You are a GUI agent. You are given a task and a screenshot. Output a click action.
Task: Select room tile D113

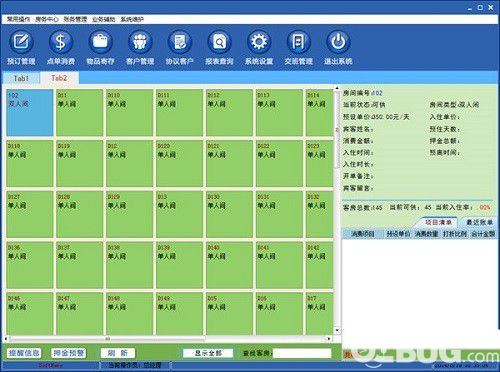[279, 113]
